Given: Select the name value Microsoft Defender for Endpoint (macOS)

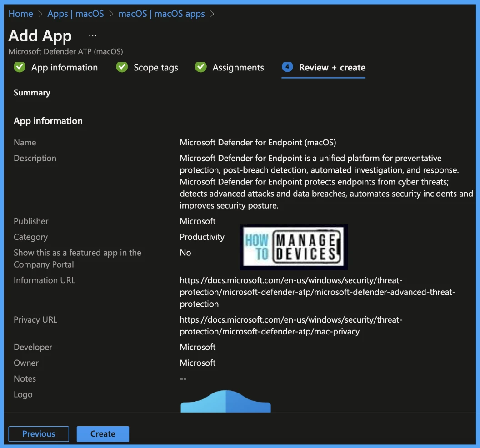Looking at the screenshot, I should (x=258, y=142).
